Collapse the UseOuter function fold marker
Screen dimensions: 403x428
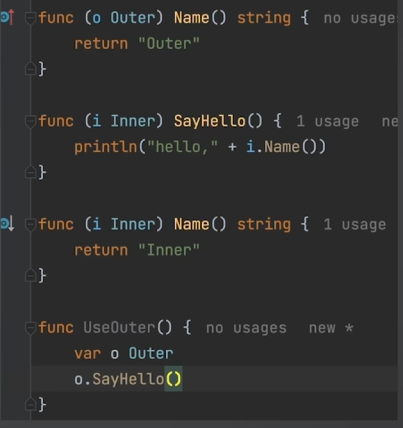click(x=30, y=328)
